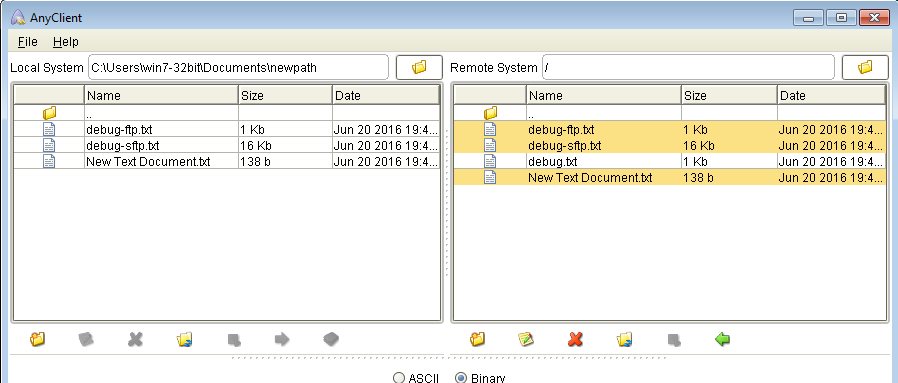Sort local files by Size column

(285, 96)
